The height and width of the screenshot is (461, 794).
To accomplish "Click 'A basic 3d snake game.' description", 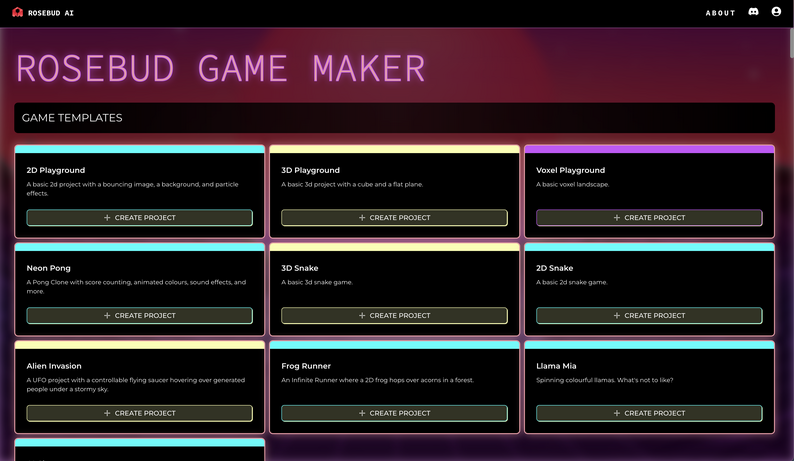I will click(x=317, y=282).
